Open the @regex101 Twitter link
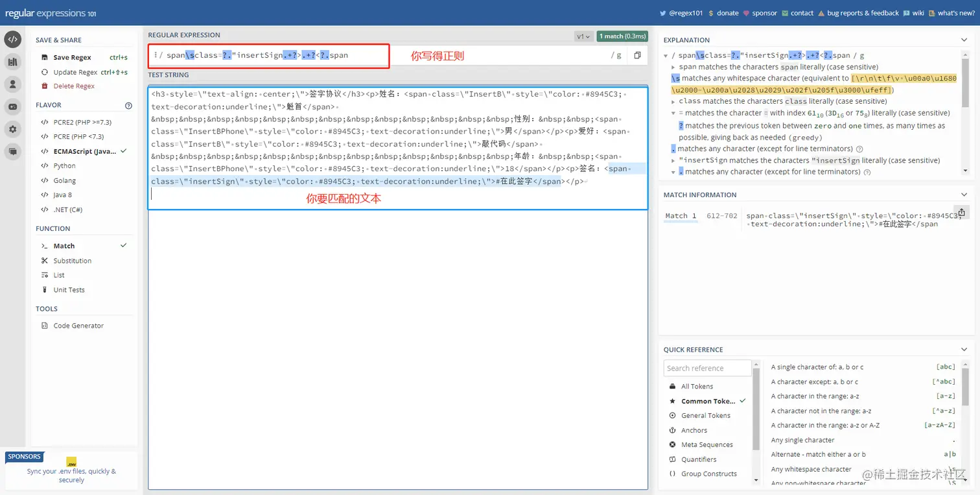The image size is (980, 495). click(x=681, y=13)
